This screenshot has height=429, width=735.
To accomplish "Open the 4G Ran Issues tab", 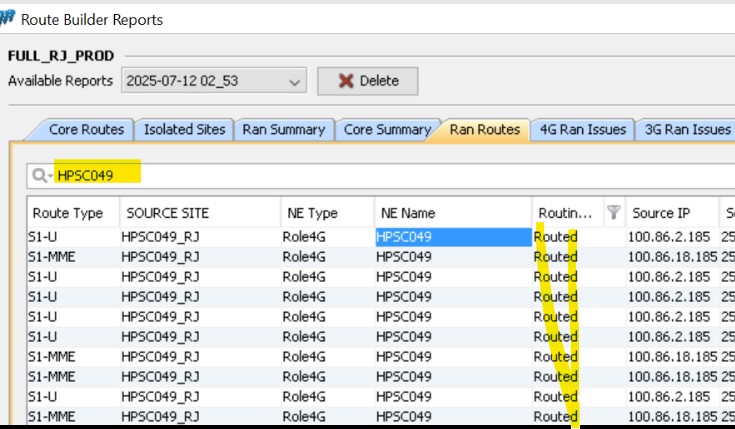I will point(583,129).
